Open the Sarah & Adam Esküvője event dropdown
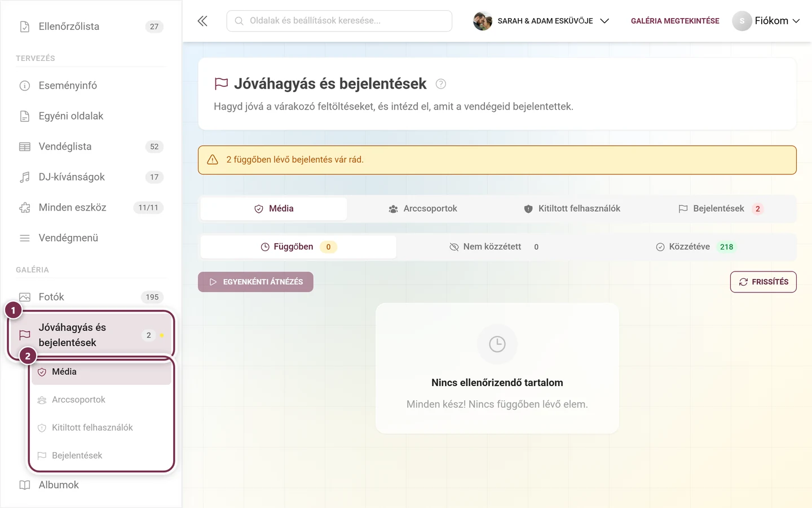812x508 pixels. [541, 21]
